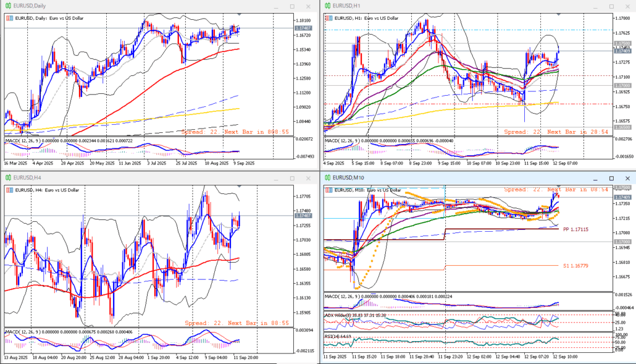The height and width of the screenshot is (364, 636).
Task: Click the EURUSD,H4 window title icon
Action: [x=8, y=178]
